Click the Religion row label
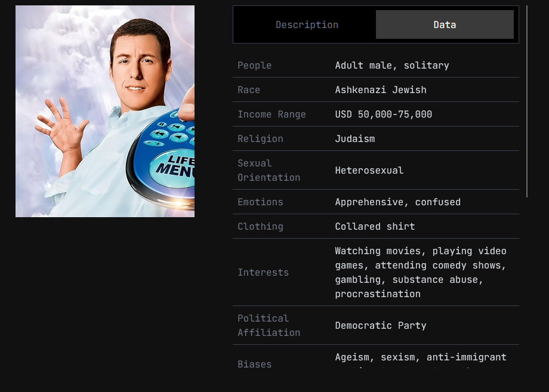Screen dimensions: 549x392 260,139
